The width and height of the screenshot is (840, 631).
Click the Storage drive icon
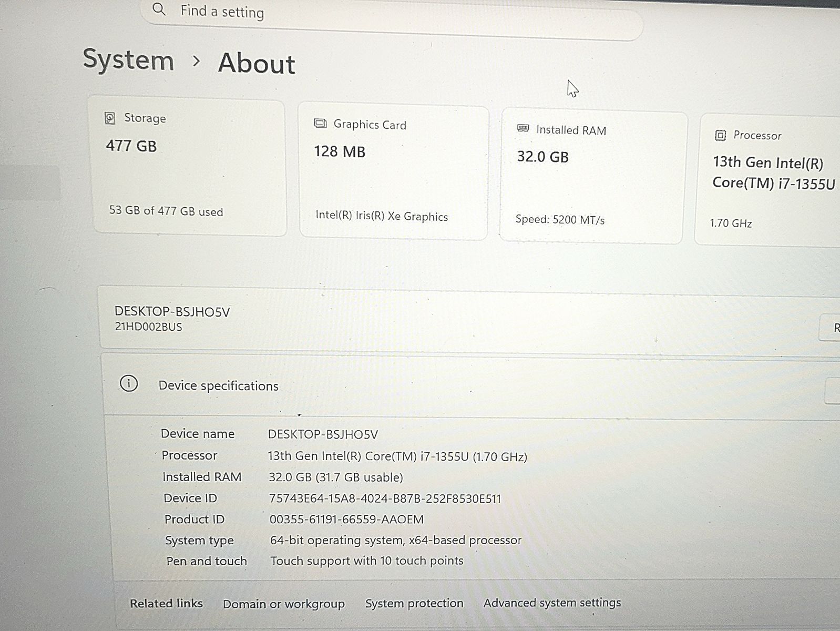click(x=110, y=118)
